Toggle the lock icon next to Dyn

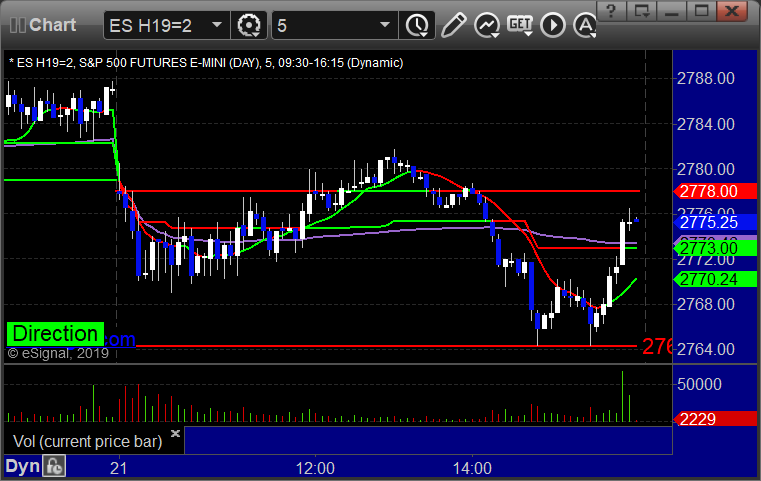(54, 466)
